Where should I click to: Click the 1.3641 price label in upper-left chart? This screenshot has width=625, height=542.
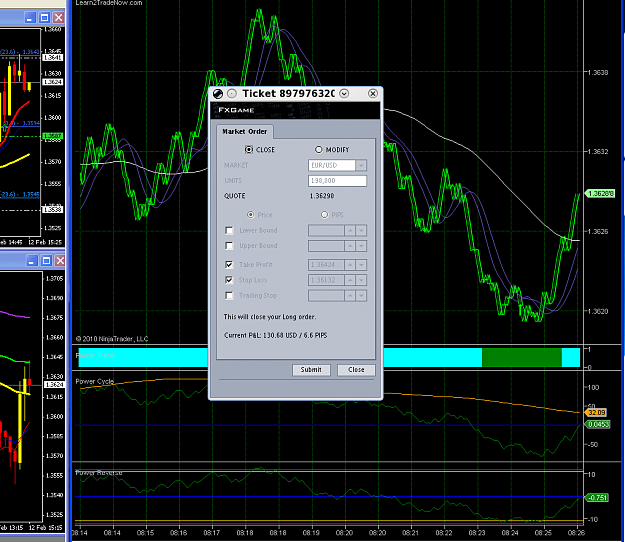[53, 58]
